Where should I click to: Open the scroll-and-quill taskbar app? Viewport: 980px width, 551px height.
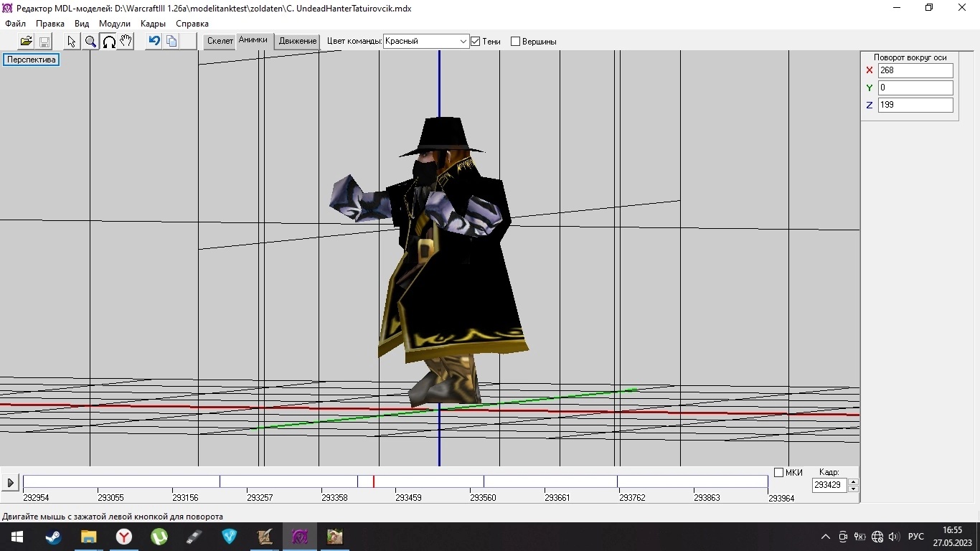pos(264,537)
